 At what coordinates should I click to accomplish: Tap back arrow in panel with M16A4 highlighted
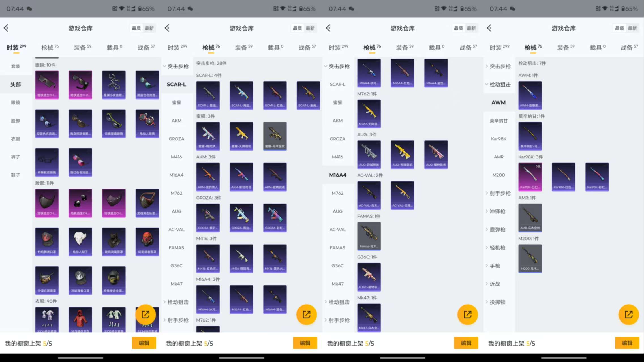[328, 28]
